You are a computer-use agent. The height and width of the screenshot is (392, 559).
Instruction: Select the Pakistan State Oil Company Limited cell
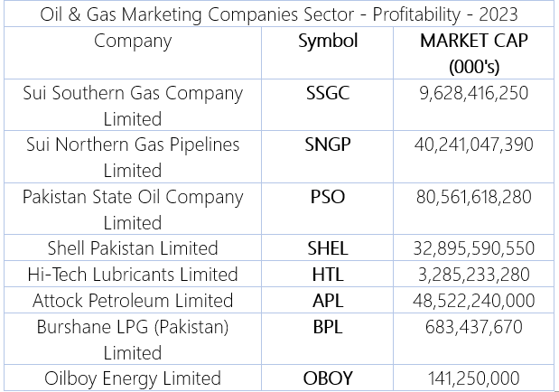tap(133, 209)
